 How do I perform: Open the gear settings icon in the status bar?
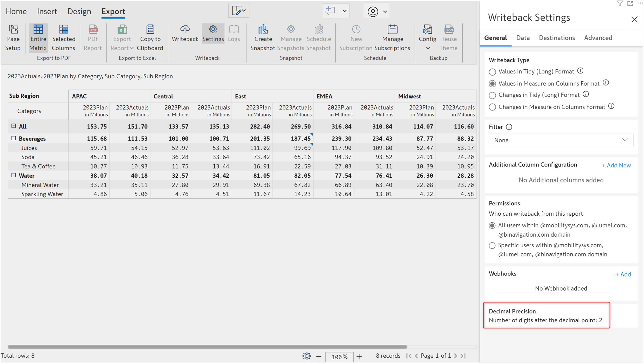(x=306, y=356)
